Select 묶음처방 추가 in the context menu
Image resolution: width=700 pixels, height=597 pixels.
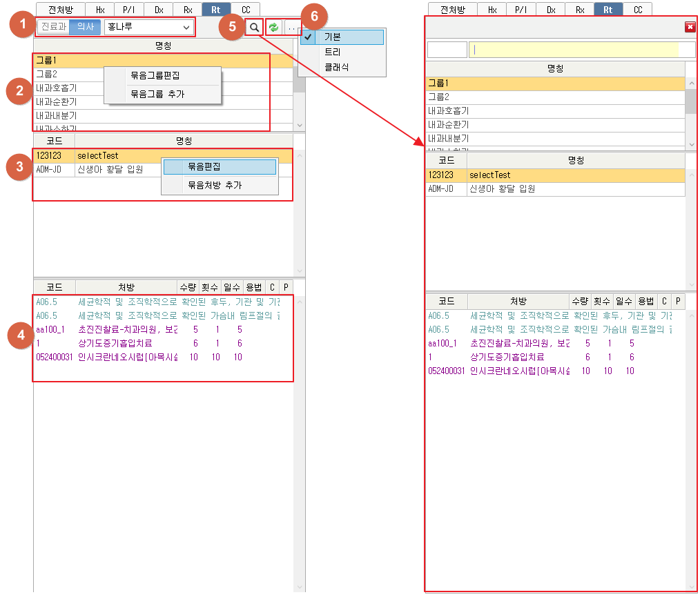pos(215,185)
